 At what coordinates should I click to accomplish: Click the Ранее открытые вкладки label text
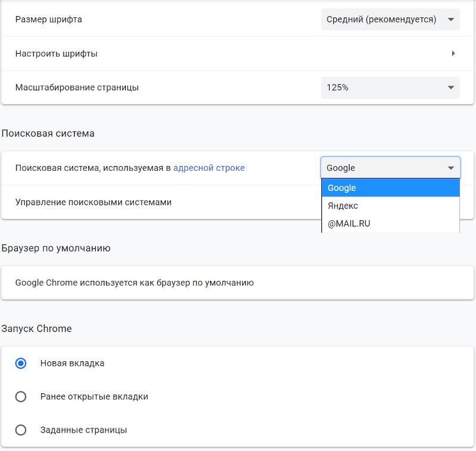(x=94, y=396)
